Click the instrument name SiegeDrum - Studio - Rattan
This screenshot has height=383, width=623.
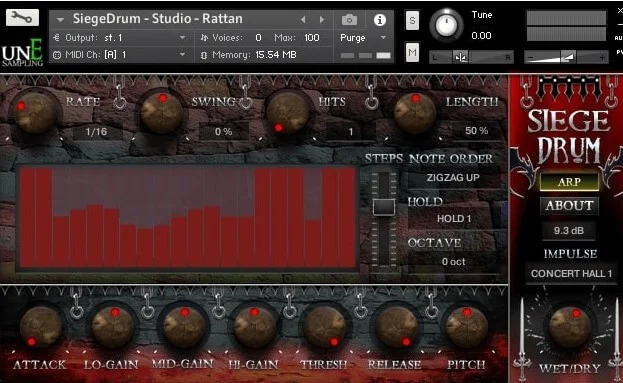(157, 19)
